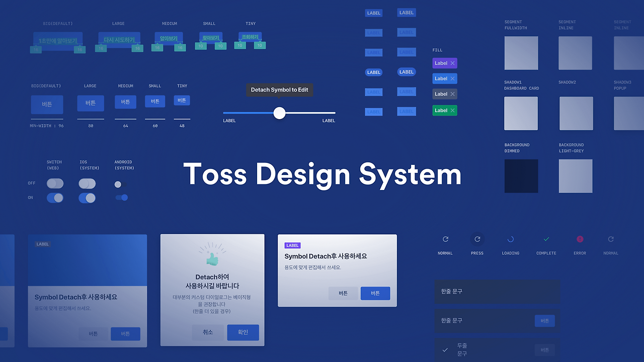
Task: Click the 1초만에 알아보기 big button
Action: coord(58,40)
